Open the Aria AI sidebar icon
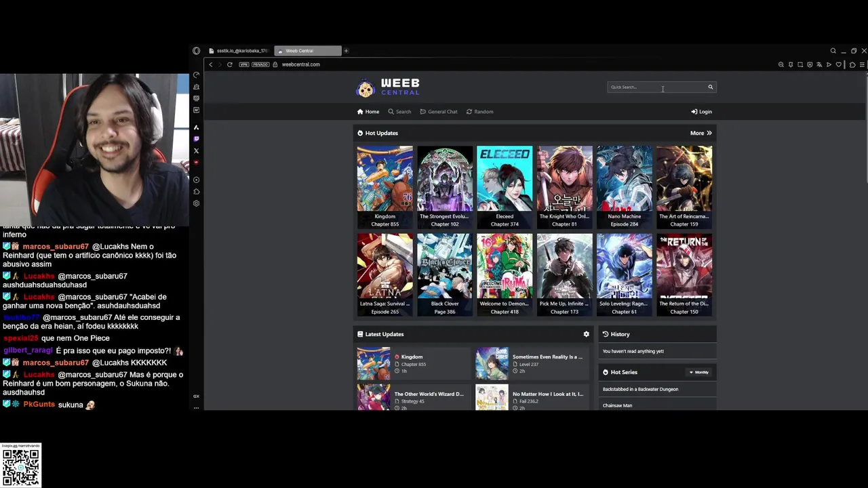Screen dimensions: 868x488 [x=197, y=127]
